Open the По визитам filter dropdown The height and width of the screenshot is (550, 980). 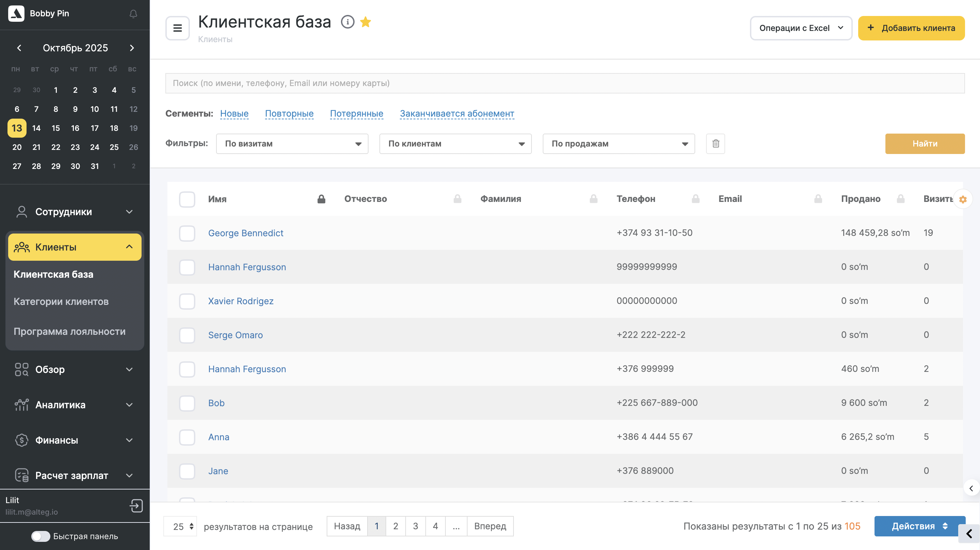292,144
